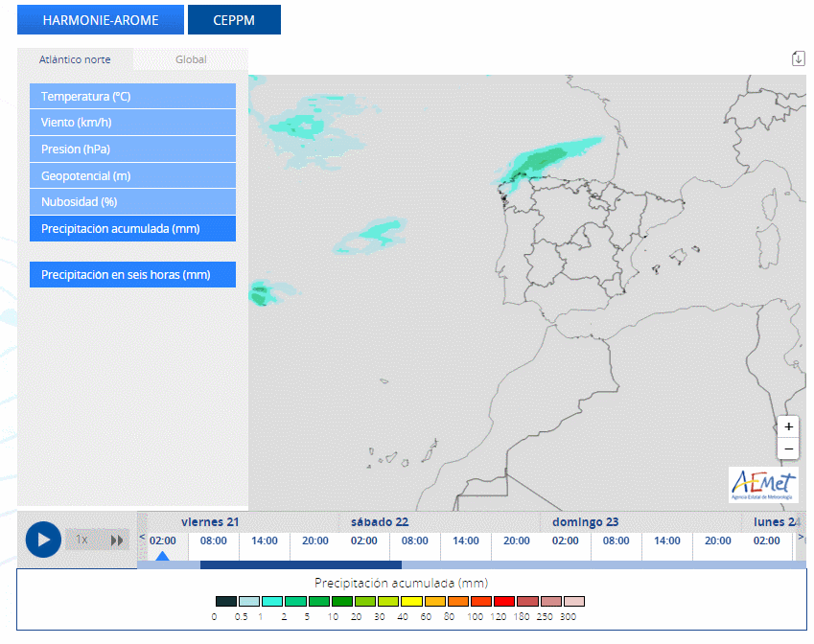Click the map zoom in plus button

coord(788,426)
